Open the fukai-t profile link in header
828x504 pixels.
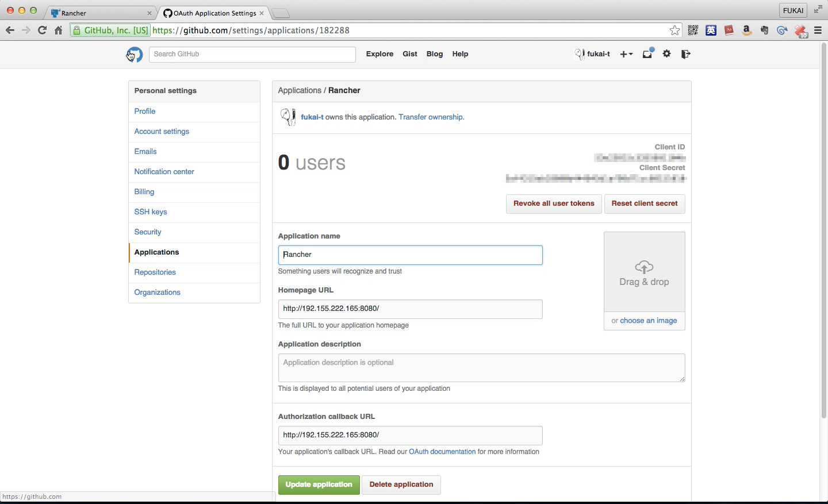pos(592,54)
